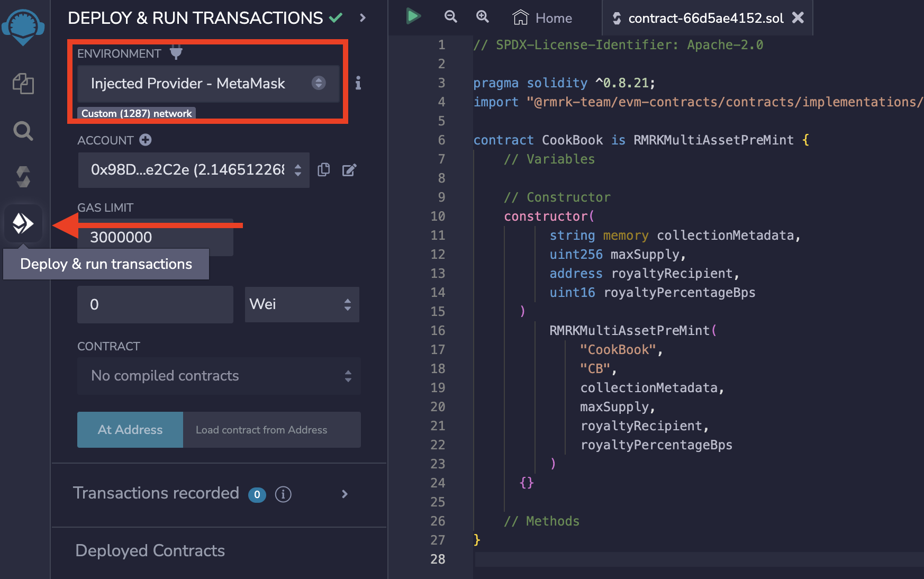
Task: Click the At Address button
Action: [x=130, y=430]
